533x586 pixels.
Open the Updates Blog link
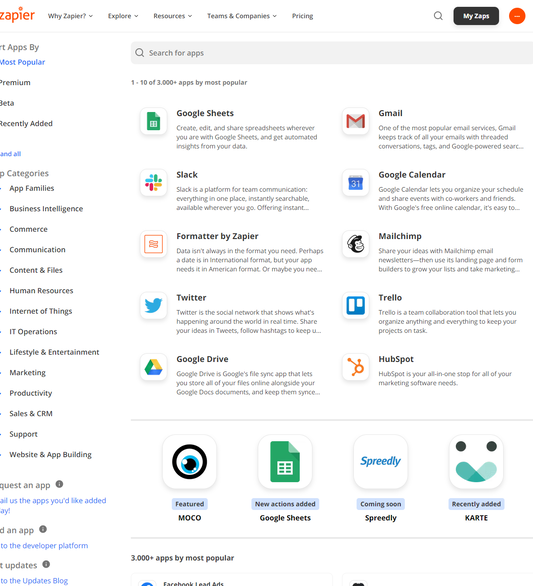pos(34,581)
